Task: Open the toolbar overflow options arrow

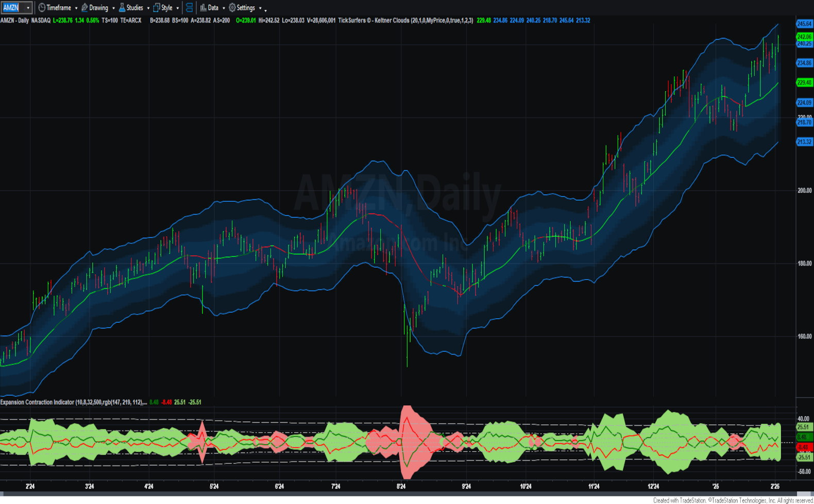Action: point(266,10)
